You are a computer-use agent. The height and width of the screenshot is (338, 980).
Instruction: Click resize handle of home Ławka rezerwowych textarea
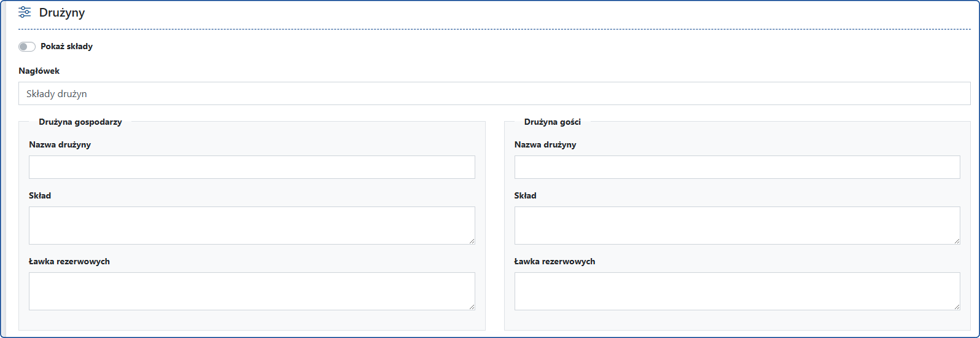[472, 307]
